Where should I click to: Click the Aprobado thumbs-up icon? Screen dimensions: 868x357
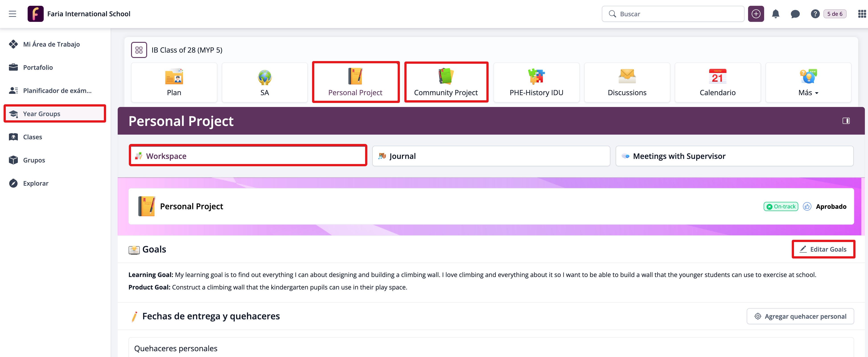coord(807,206)
